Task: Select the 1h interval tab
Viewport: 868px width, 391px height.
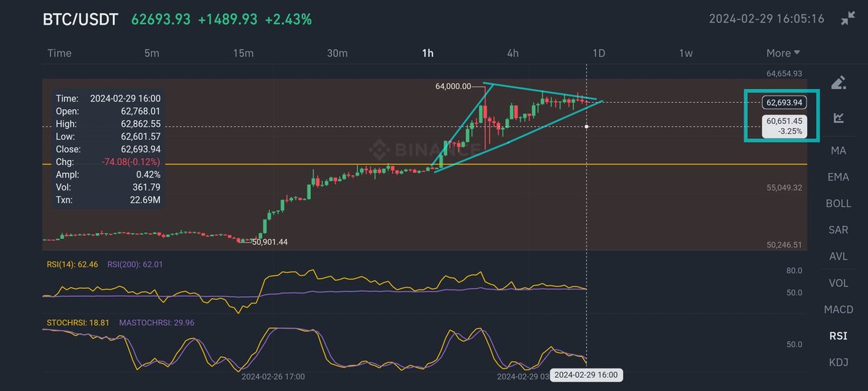Action: coord(428,53)
